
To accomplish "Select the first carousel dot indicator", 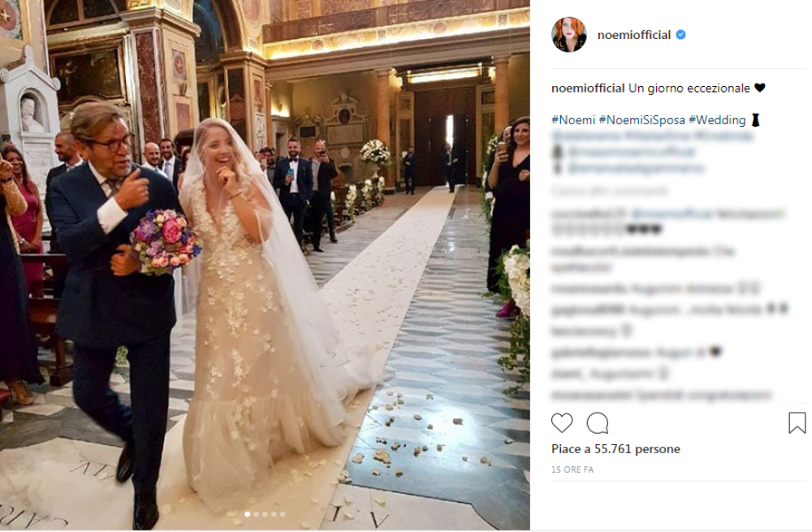I will [247, 514].
